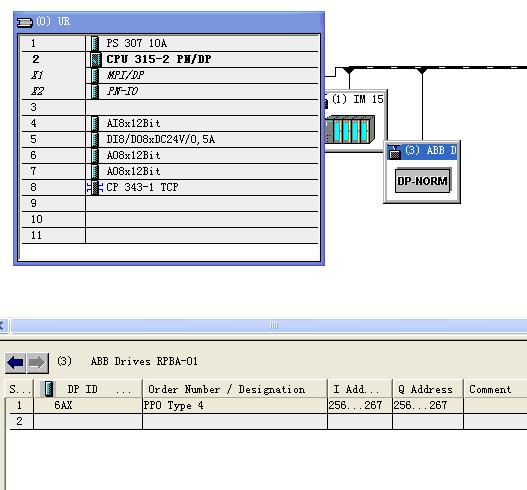Select the CP 343-1 TCP module icon
This screenshot has height=490, width=527.
tap(95, 188)
